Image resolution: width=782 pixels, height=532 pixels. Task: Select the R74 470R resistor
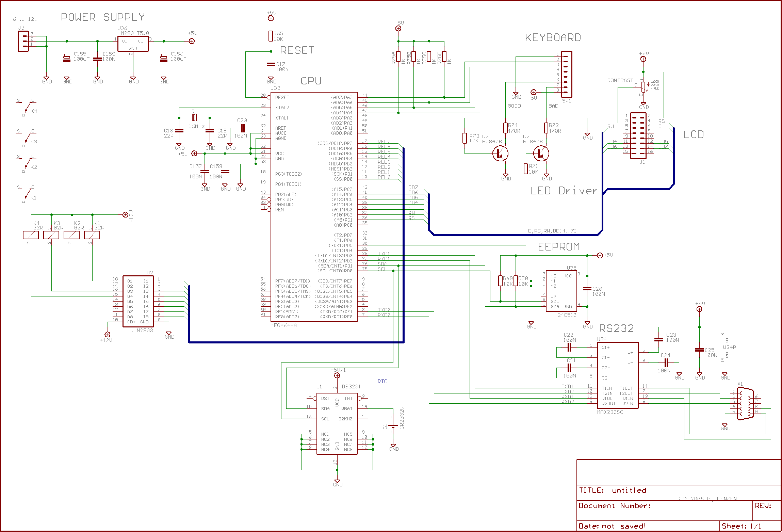(506, 128)
